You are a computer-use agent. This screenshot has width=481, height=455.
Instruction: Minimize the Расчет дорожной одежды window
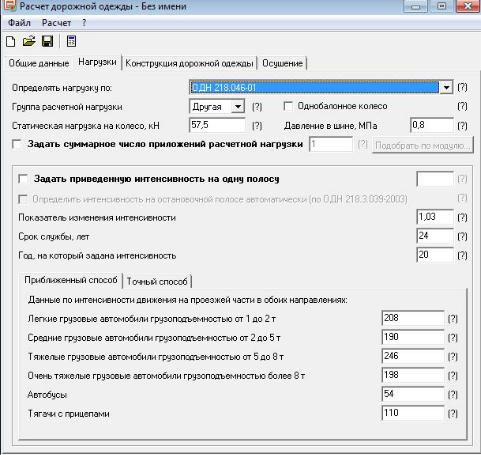415,6
